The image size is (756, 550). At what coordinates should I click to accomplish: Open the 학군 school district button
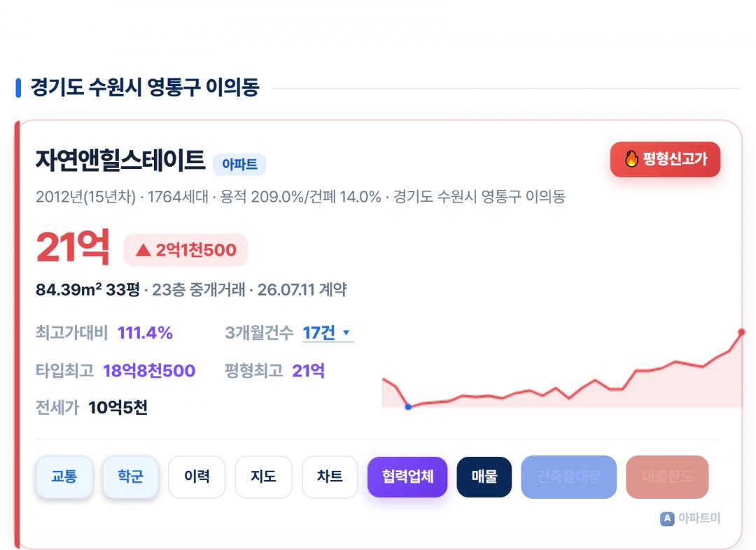tap(130, 476)
